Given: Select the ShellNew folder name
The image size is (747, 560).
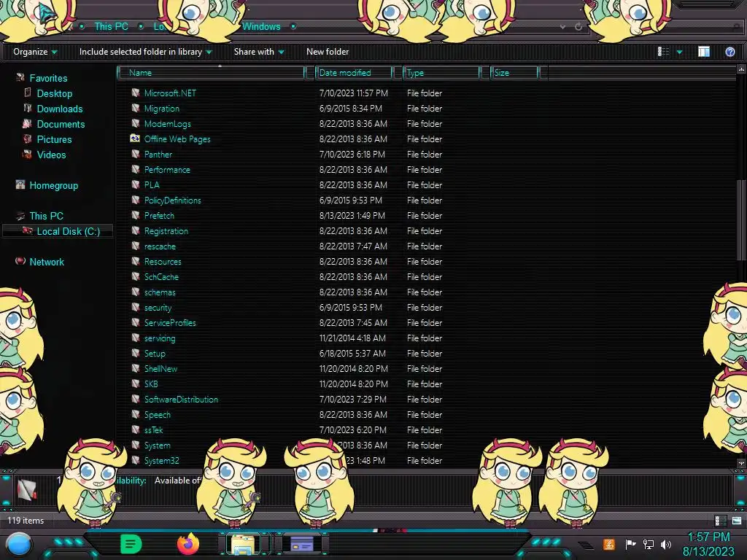Looking at the screenshot, I should (160, 368).
